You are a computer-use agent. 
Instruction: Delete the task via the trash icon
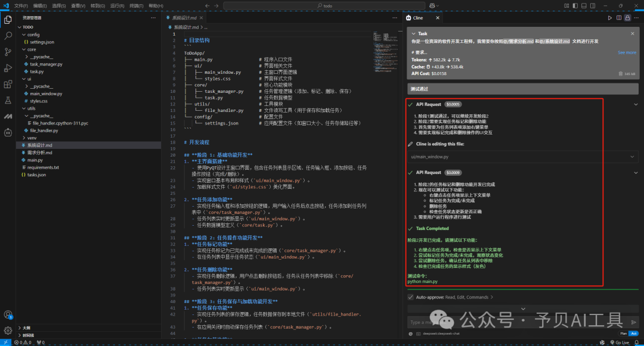click(x=621, y=74)
